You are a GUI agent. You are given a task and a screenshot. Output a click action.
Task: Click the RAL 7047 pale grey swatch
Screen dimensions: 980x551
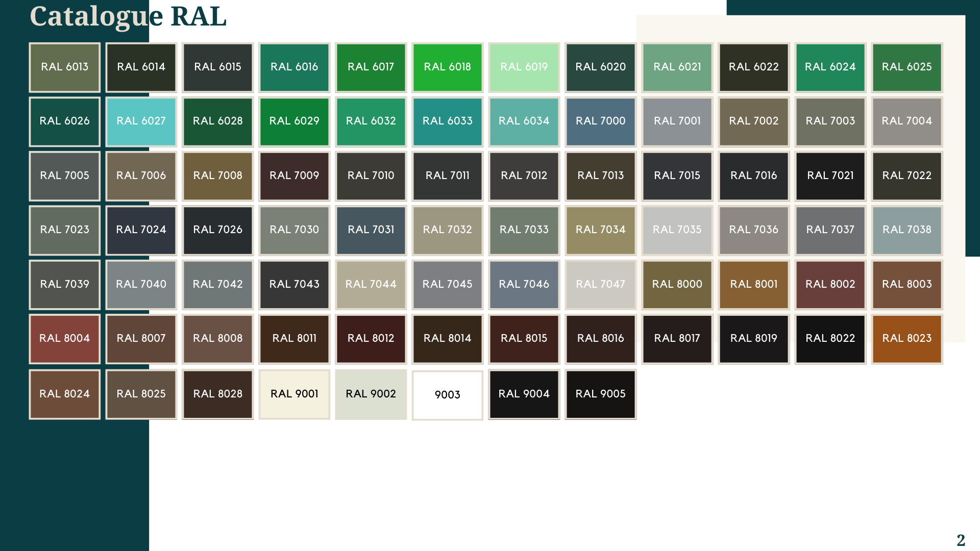coord(601,285)
